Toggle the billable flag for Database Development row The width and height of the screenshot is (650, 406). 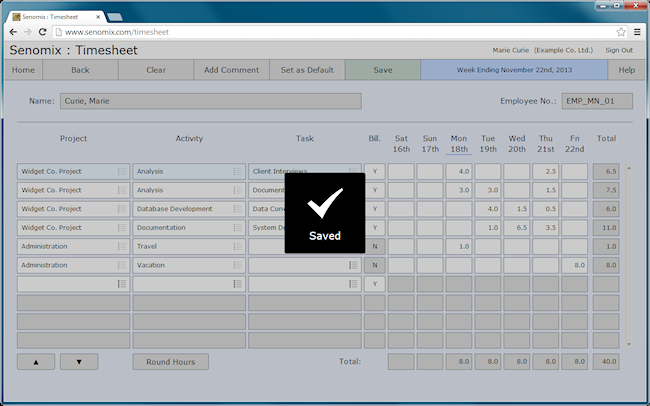(x=375, y=209)
